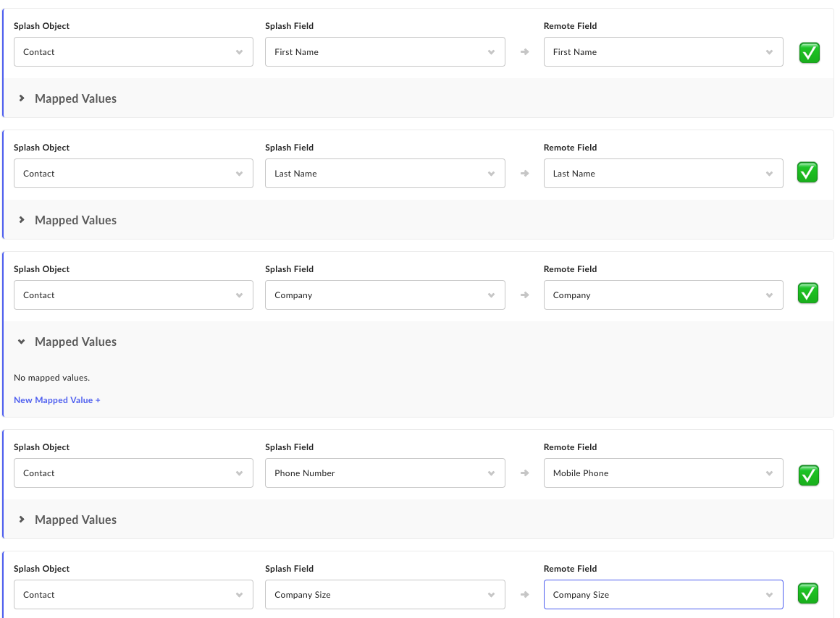Open the Remote Field dropdown showing Company
Screen dimensions: 840x618
coord(663,295)
